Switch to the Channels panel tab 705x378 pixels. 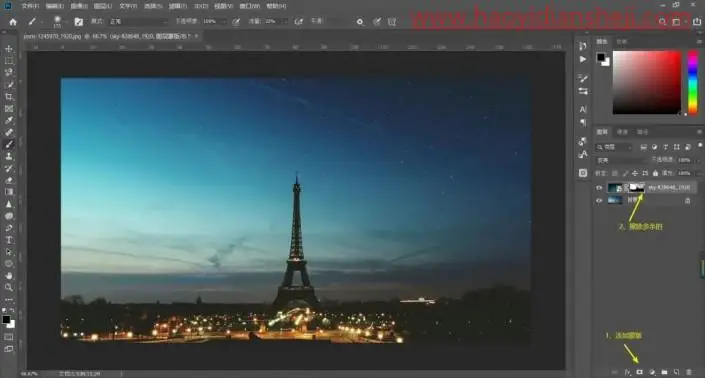622,132
